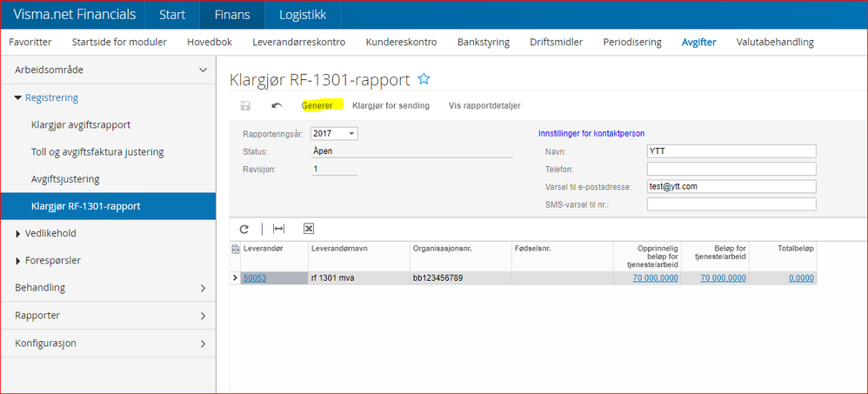
Task: Click the empty Telefon field
Action: tap(731, 169)
